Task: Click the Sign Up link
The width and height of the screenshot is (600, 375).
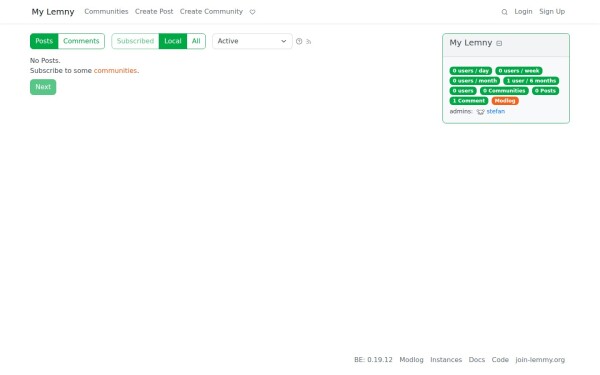Action: coord(552,11)
